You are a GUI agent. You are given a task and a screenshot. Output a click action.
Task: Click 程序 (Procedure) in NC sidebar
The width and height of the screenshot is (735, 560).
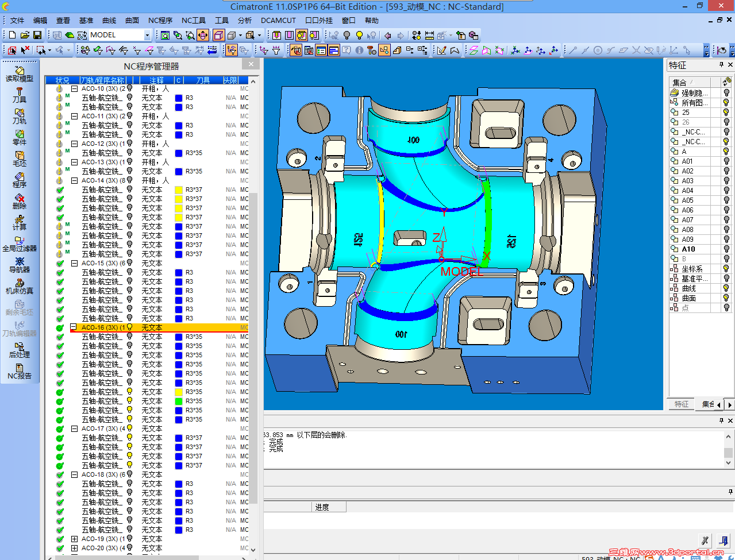[20, 180]
